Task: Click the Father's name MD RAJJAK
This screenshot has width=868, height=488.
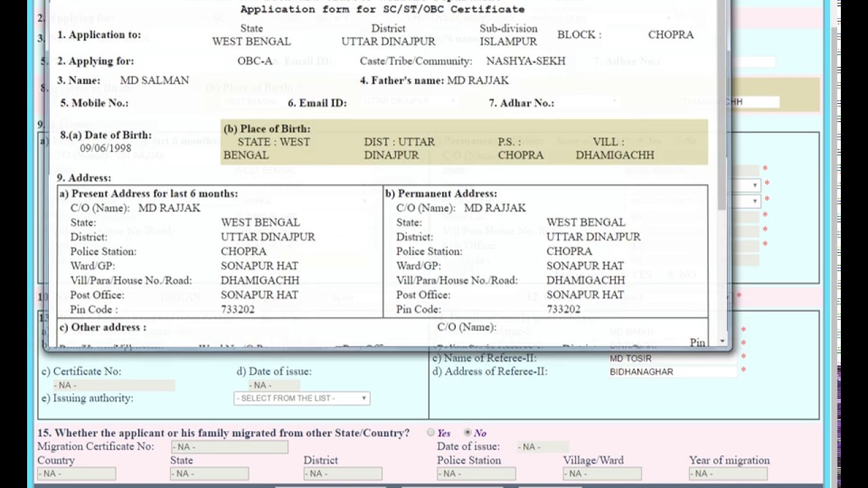Action: [478, 81]
